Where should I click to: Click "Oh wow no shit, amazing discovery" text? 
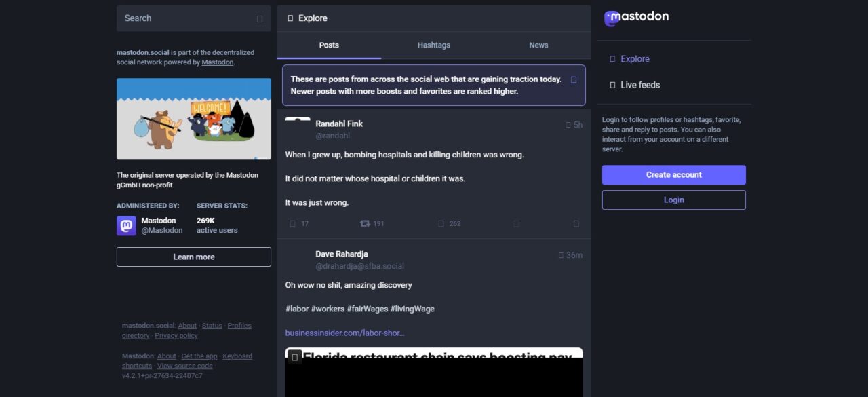349,285
